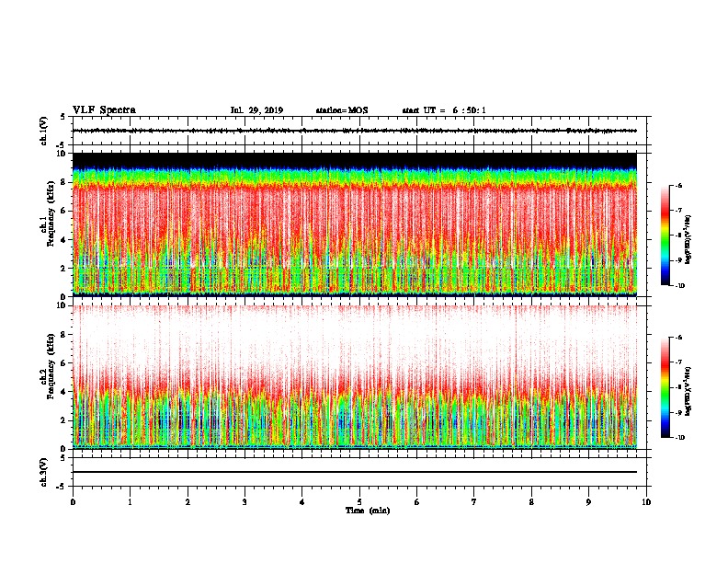Click time axis tick label '6'
The image size is (728, 563).
[417, 501]
